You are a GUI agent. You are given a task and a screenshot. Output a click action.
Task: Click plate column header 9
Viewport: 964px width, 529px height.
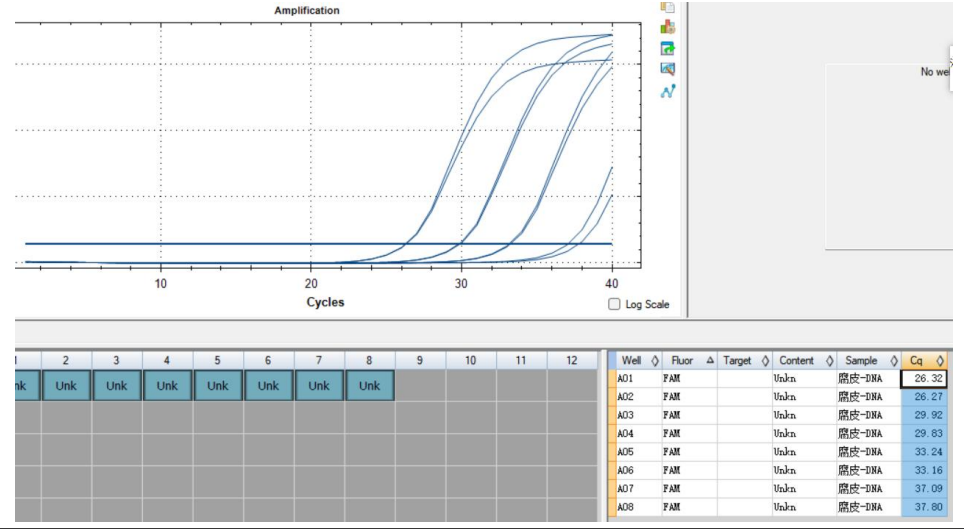pyautogui.click(x=420, y=360)
